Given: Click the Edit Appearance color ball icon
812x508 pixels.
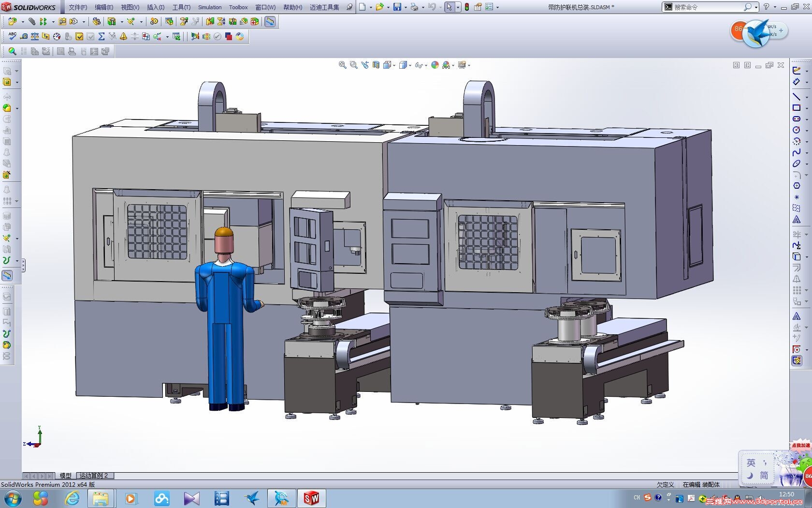Looking at the screenshot, I should coord(435,65).
